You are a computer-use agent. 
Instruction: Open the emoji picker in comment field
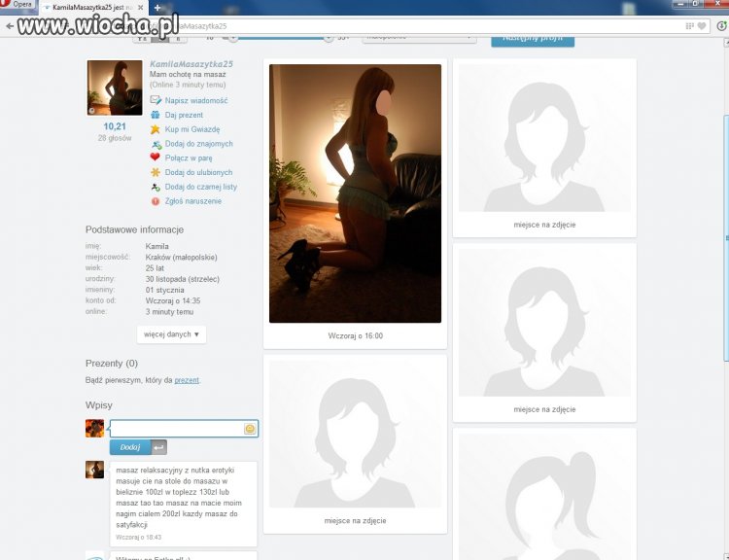tap(250, 429)
